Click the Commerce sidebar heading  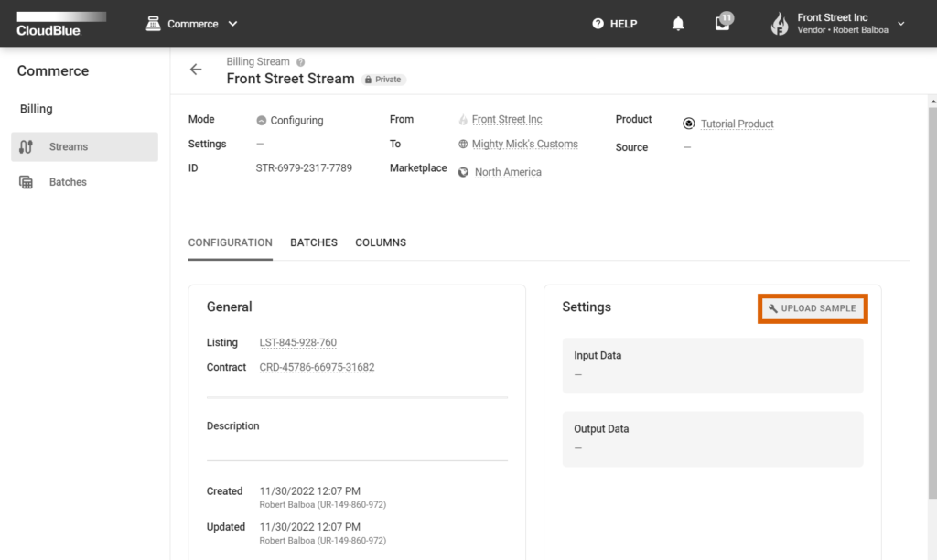pyautogui.click(x=52, y=71)
